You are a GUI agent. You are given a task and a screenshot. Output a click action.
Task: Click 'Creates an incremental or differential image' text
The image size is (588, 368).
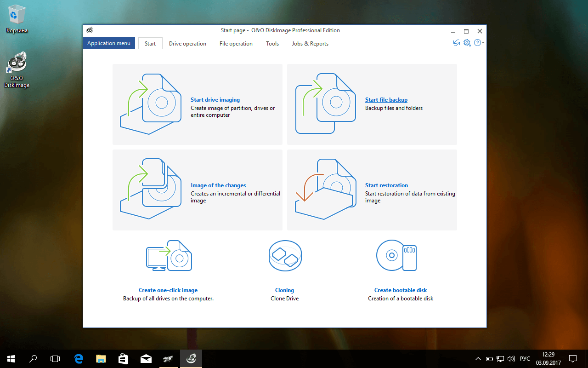(235, 197)
